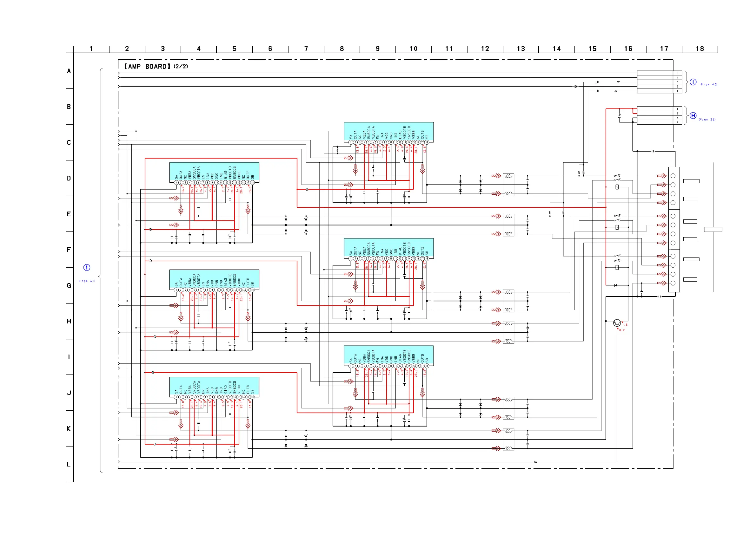Click the transistor symbol near 1.3 label
This screenshot has height=534, width=756.
pyautogui.click(x=617, y=323)
